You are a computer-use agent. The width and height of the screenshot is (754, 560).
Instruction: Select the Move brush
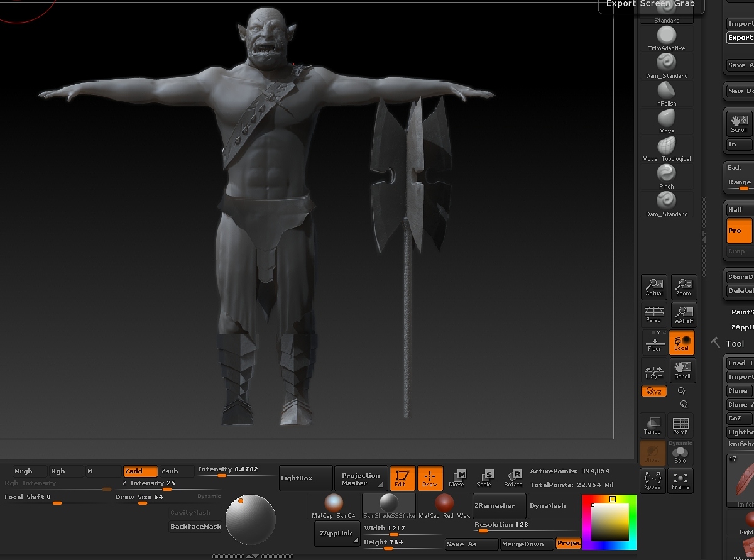coord(666,122)
